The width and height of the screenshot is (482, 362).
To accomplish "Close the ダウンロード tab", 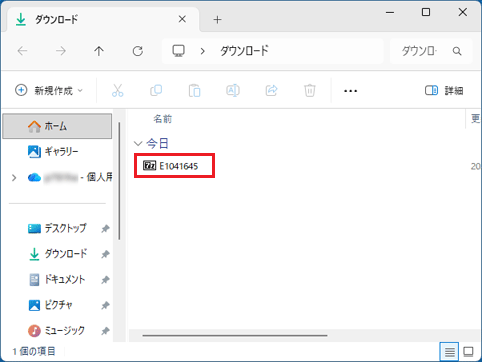I will (182, 19).
